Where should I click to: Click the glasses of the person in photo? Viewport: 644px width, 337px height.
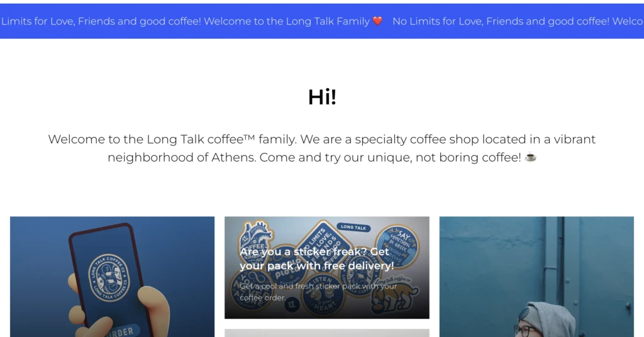point(527,331)
